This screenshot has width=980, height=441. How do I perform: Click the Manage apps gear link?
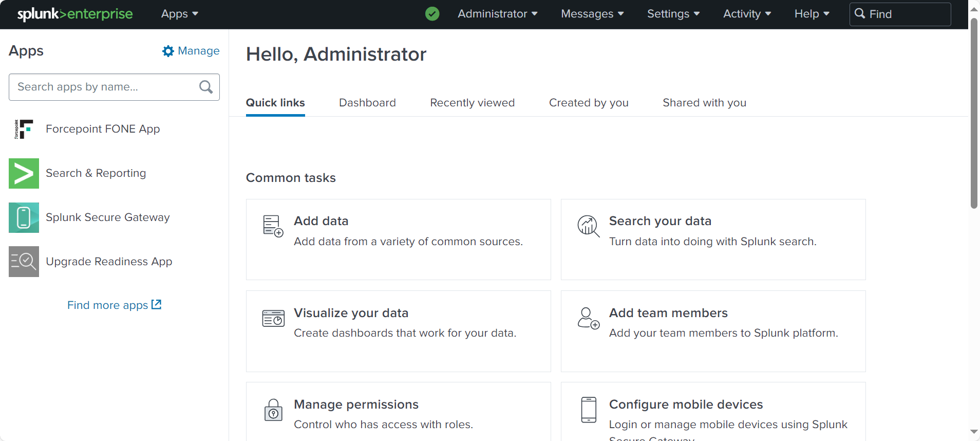point(191,51)
